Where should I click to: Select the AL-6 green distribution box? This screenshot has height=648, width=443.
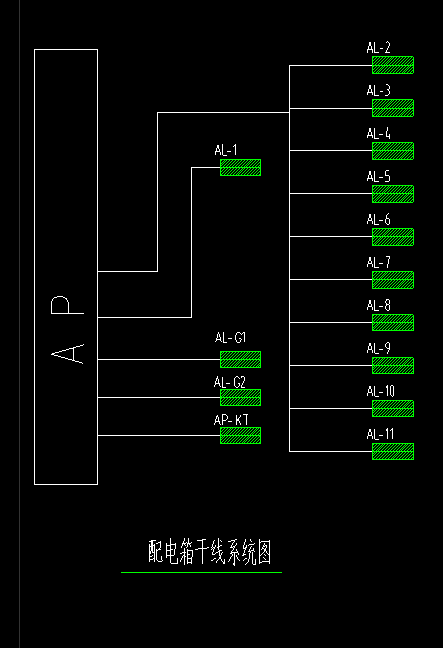pyautogui.click(x=393, y=237)
